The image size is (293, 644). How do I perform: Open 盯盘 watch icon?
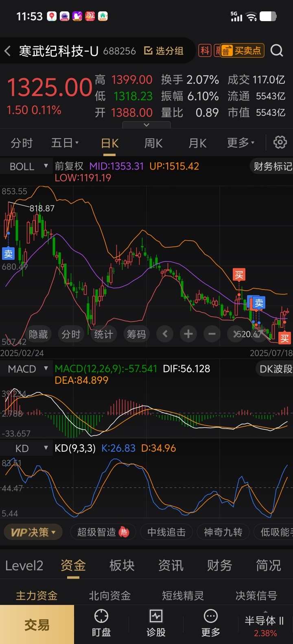pyautogui.click(x=101, y=624)
